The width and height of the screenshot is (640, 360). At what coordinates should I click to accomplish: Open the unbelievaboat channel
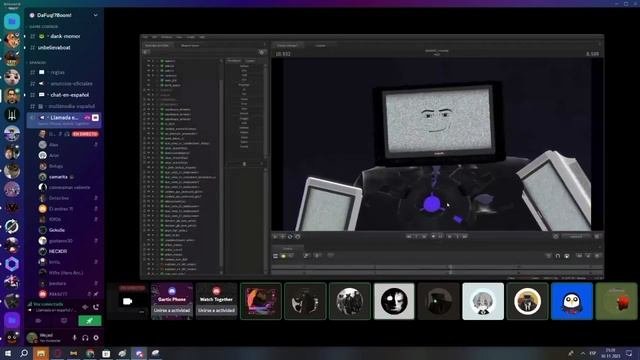[64, 48]
